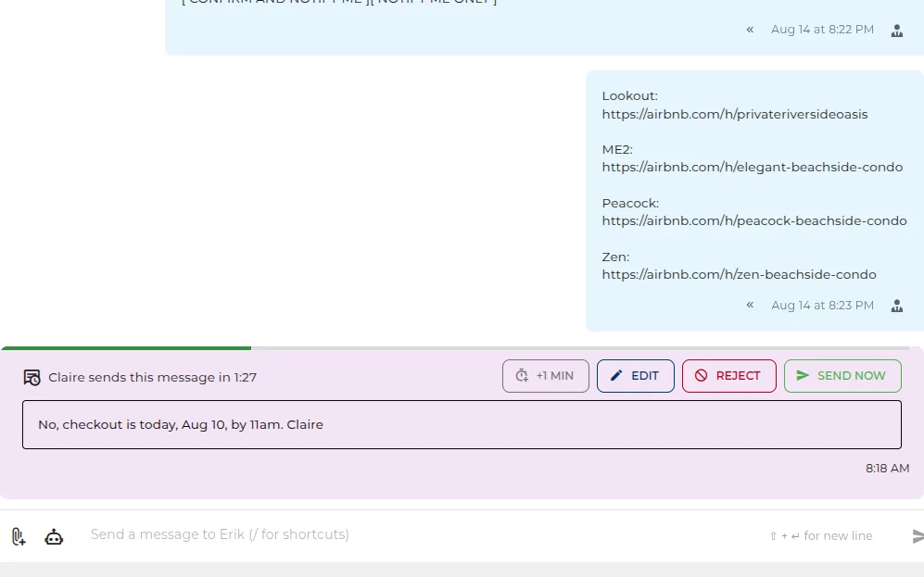The width and height of the screenshot is (924, 577).
Task: Open the Zen beachside condo link
Action: [x=739, y=274]
